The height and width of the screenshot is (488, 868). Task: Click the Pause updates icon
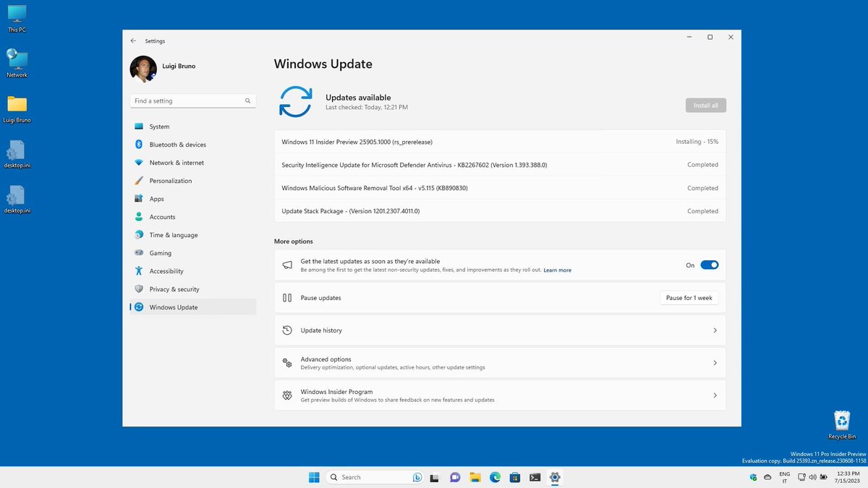pyautogui.click(x=287, y=298)
